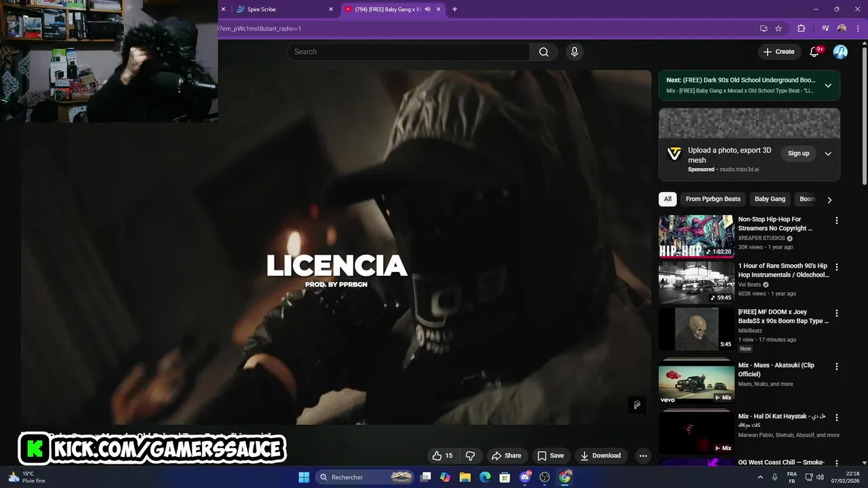This screenshot has width=868, height=488.
Task: Click the page vertical scrollbar
Action: [864, 115]
